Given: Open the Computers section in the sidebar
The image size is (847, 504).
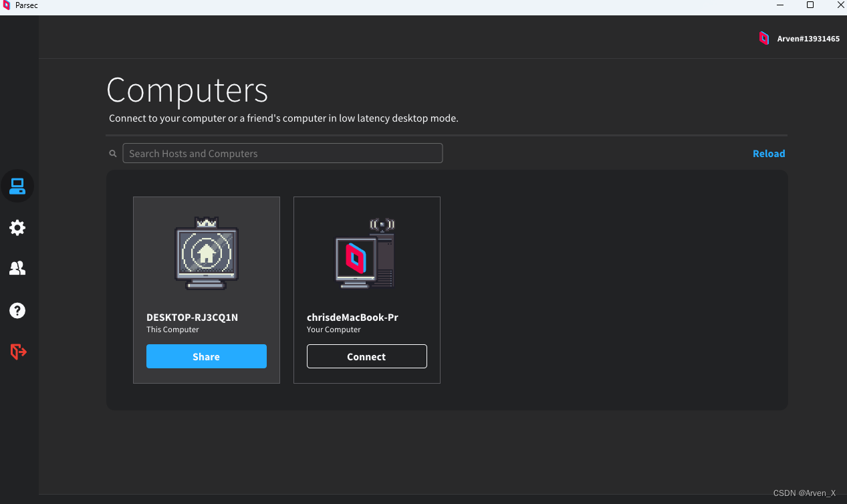Looking at the screenshot, I should tap(17, 186).
